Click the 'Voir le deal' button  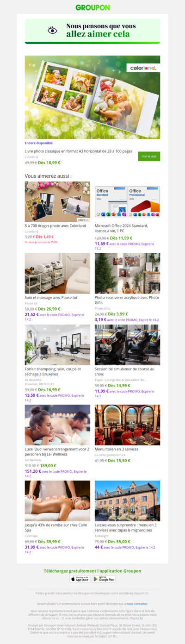149,156
